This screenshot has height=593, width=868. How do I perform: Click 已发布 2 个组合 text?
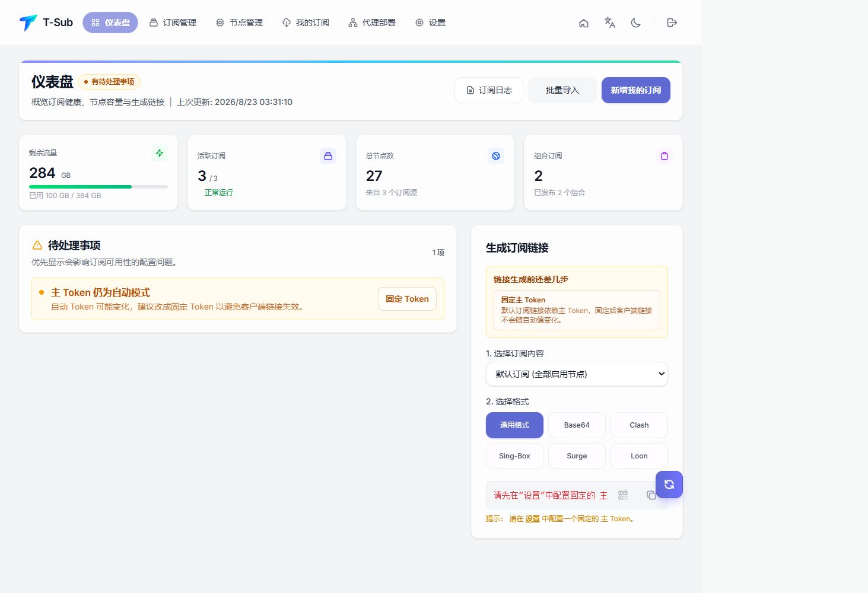pos(559,193)
